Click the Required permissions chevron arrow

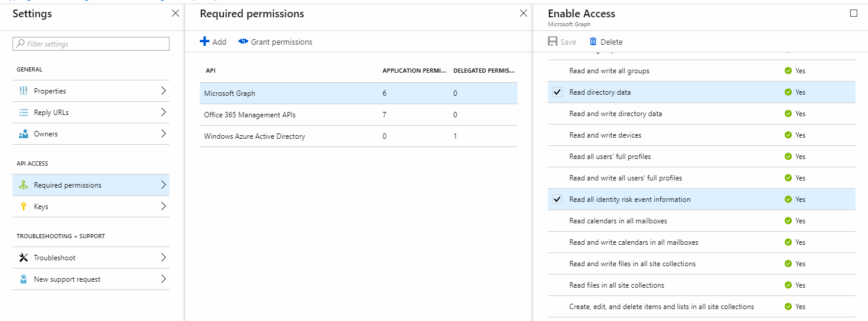164,185
